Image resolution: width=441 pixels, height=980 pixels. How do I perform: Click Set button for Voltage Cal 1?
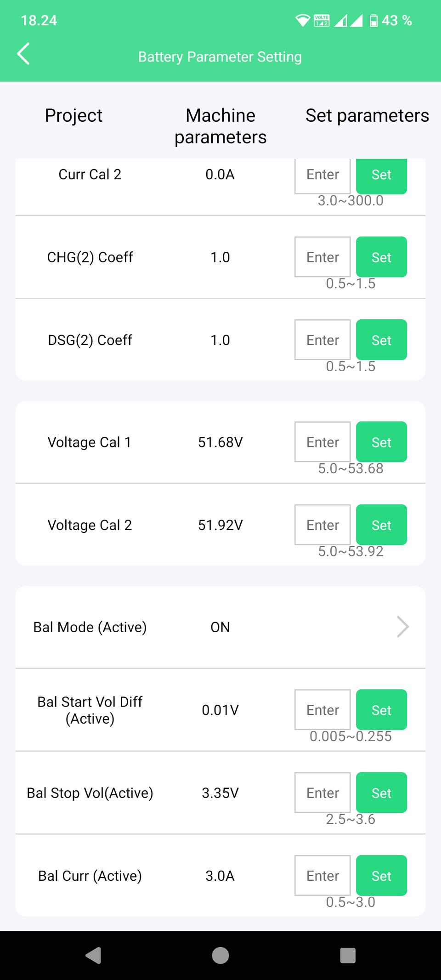pyautogui.click(x=381, y=442)
